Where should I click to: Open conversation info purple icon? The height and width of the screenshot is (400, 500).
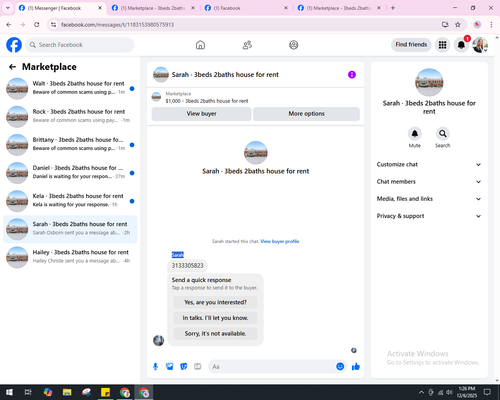coord(352,75)
